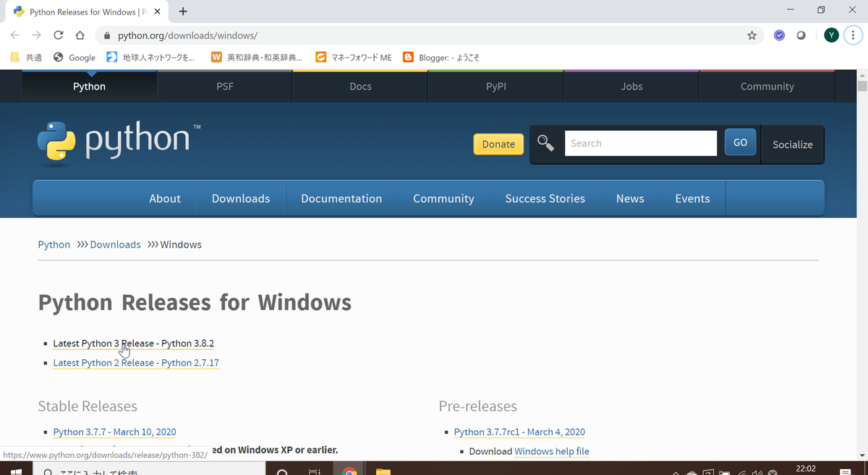
Task: Open the purple checkmark extension icon
Action: [779, 35]
